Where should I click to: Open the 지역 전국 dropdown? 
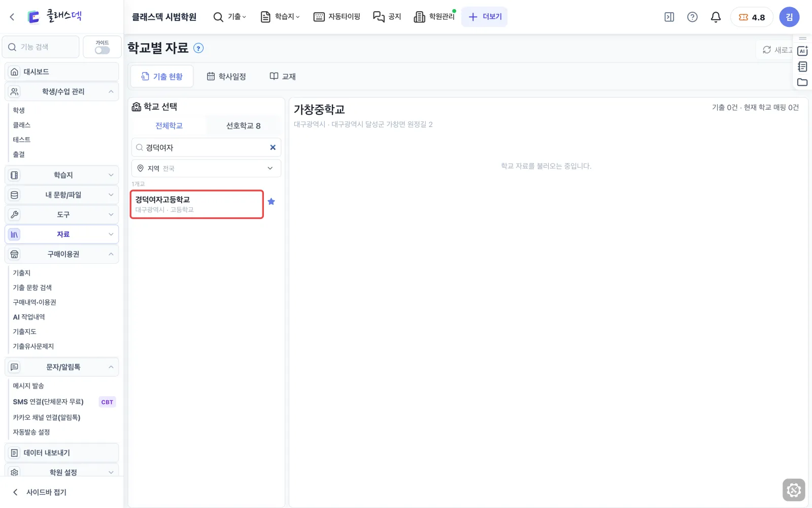point(206,168)
